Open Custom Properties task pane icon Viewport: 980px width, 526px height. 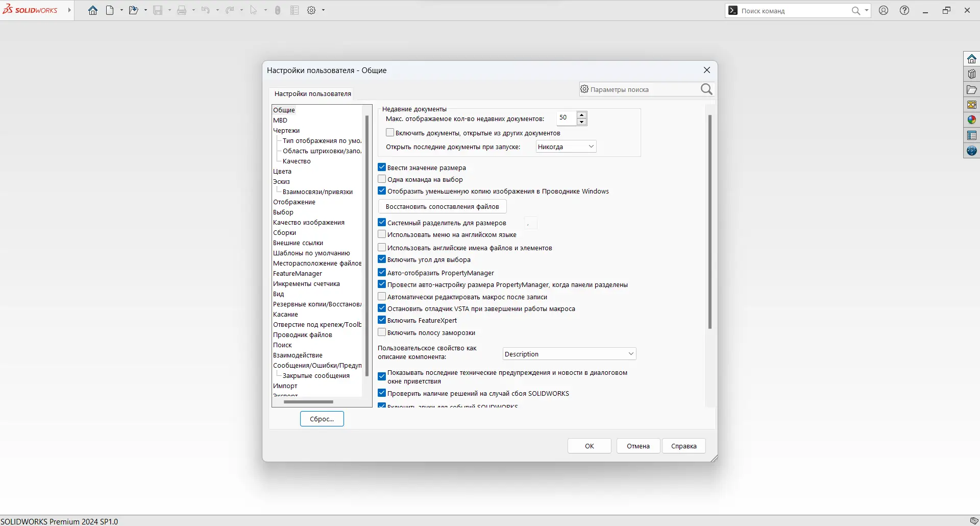(x=972, y=135)
